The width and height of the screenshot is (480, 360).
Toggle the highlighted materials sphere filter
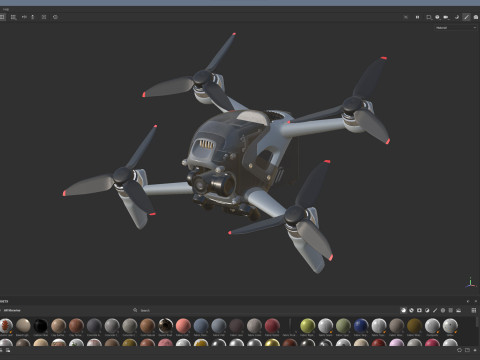403,310
